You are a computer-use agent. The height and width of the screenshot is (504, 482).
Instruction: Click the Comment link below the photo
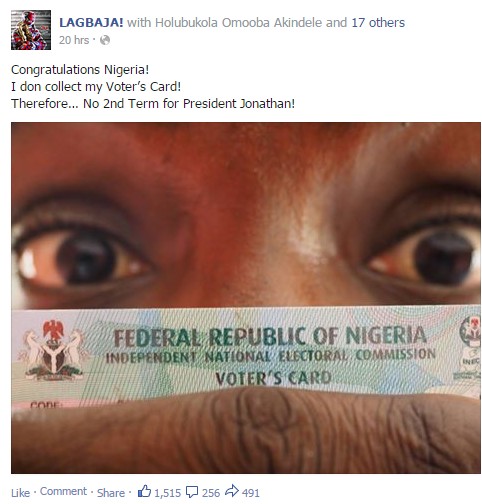coord(63,491)
